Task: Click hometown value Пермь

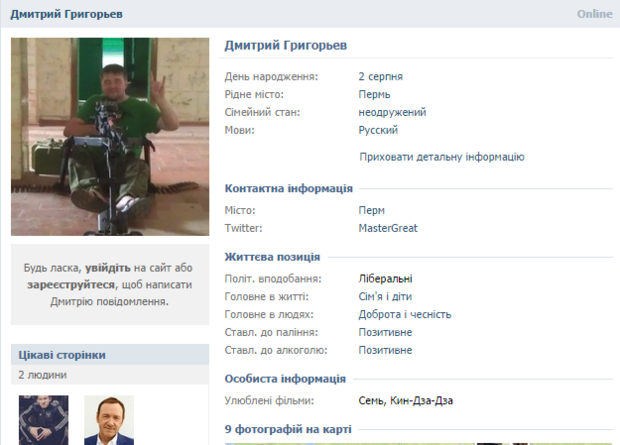Action: pyautogui.click(x=374, y=94)
